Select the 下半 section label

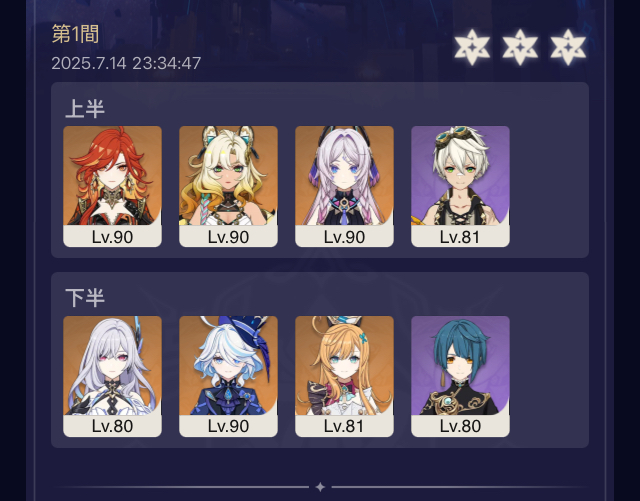coord(85,298)
